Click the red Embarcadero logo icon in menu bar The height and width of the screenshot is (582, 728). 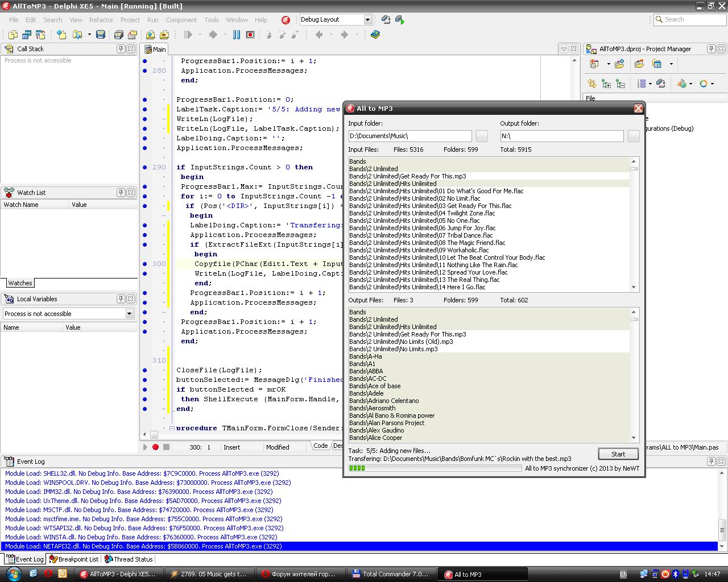286,20
